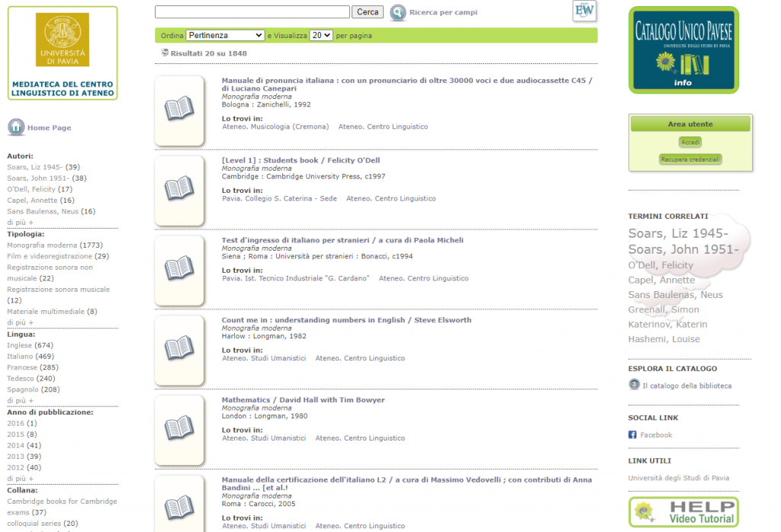Viewport: 781px width, 532px height.
Task: Click the Facebook icon under Social Link
Action: (x=632, y=434)
